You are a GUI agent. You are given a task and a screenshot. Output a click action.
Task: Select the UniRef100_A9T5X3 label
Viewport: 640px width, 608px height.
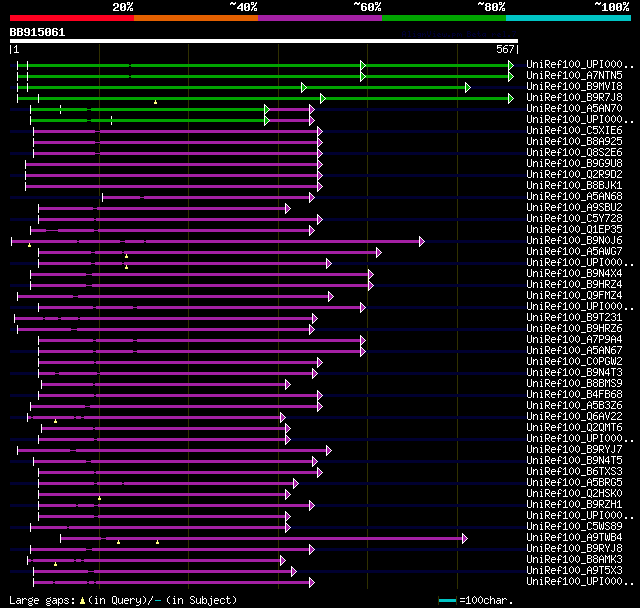[574, 571]
